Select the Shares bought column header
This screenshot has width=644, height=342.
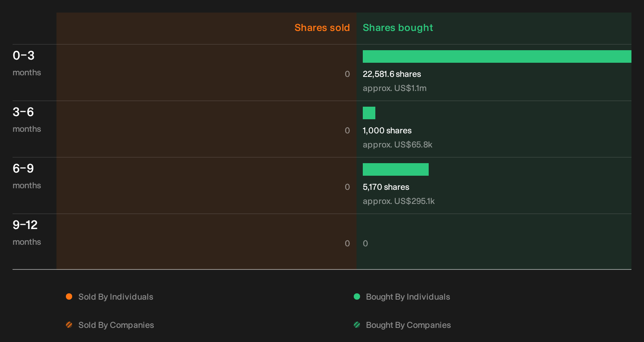[x=398, y=28]
